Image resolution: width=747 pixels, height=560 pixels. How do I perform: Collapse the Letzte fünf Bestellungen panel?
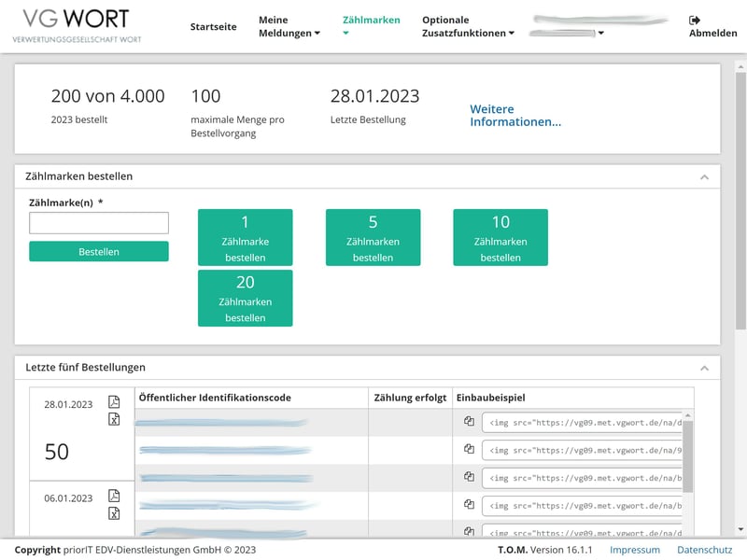[704, 368]
